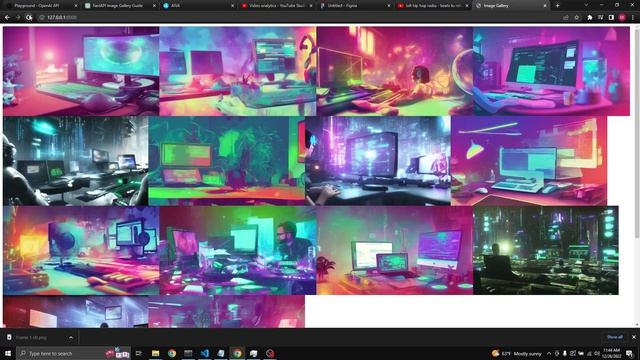Open the tab search chevron
640x360 pixels.
(x=586, y=5)
